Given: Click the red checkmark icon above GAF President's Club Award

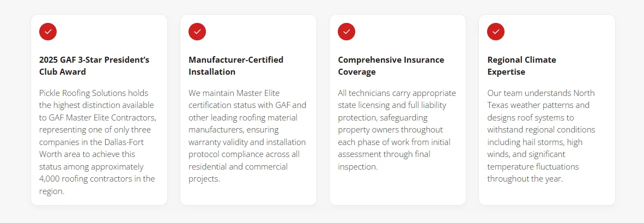Looking at the screenshot, I should [48, 32].
